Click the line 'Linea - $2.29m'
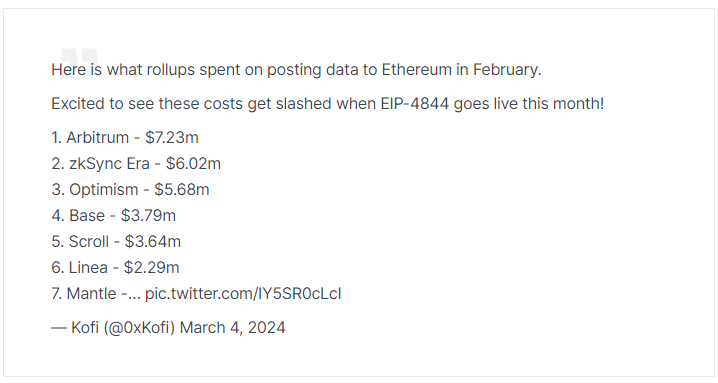 (x=115, y=268)
